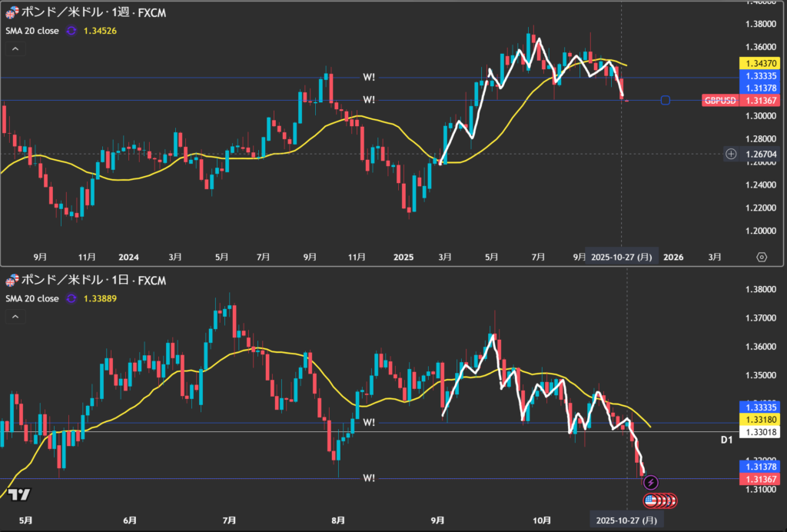Open the weekly chart settings hexagon icon
The image size is (787, 532).
tap(761, 257)
